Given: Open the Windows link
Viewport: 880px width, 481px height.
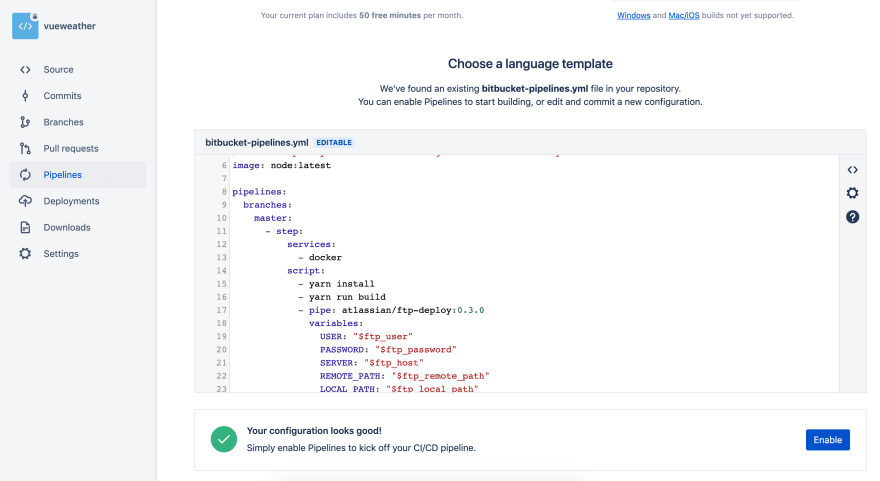Looking at the screenshot, I should tap(634, 15).
